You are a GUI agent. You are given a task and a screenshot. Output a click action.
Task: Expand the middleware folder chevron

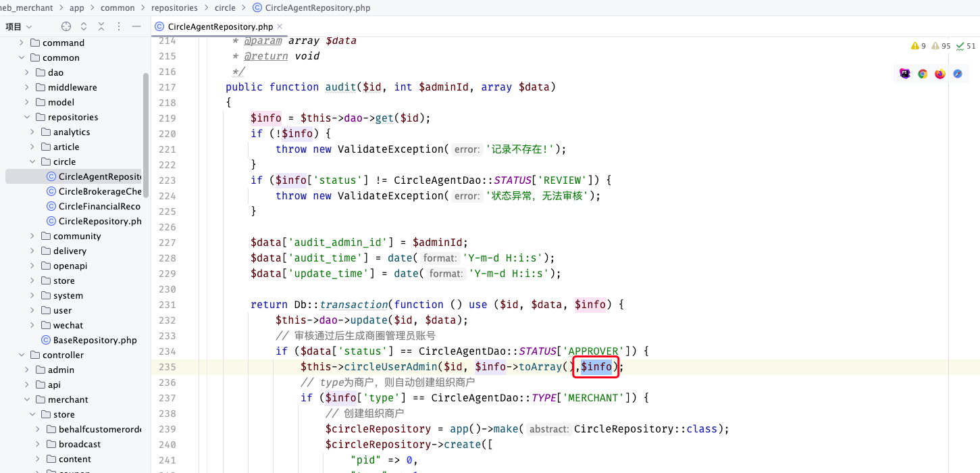coord(27,87)
